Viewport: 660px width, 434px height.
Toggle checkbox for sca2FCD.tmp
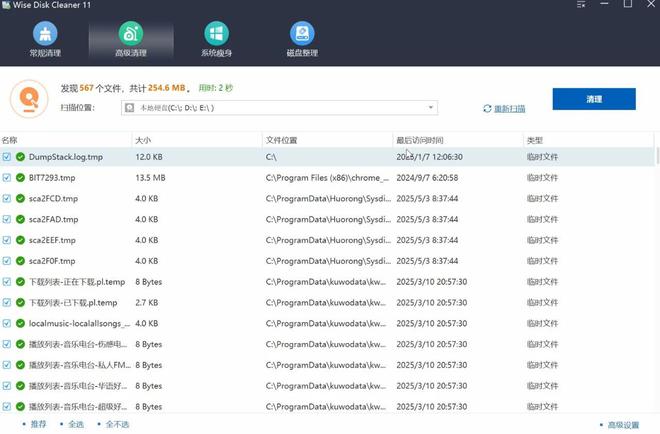(x=7, y=199)
